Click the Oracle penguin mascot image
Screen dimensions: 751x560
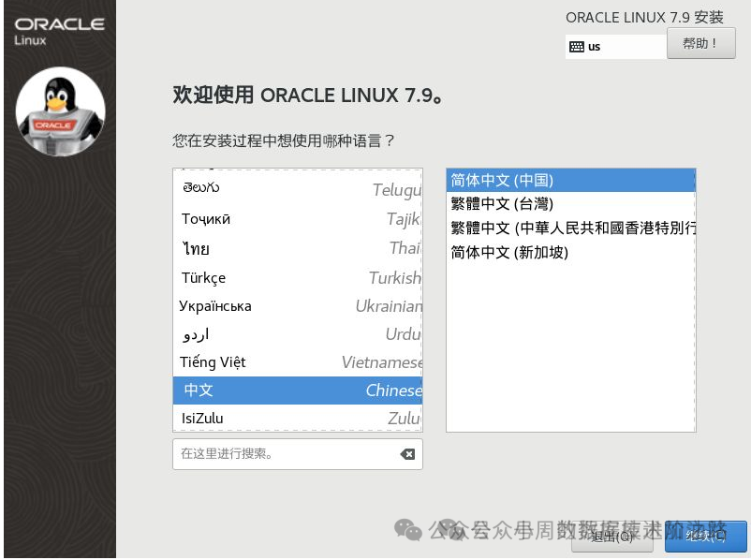pos(60,111)
